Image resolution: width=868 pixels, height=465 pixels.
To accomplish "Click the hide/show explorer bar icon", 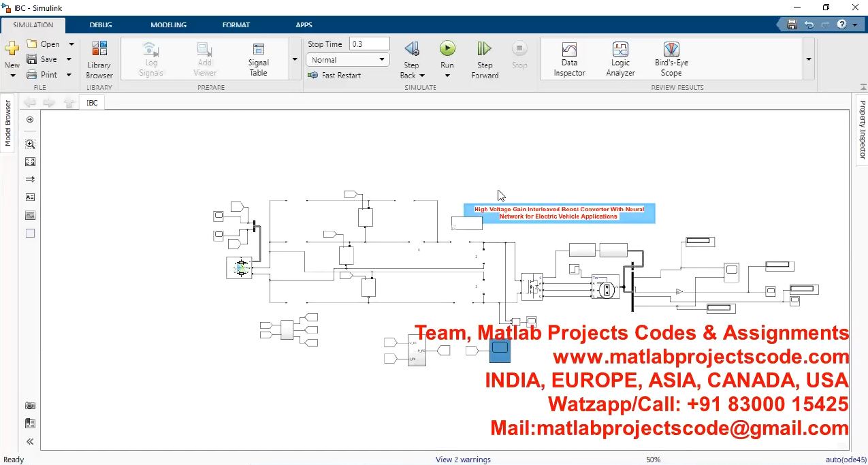I will pyautogui.click(x=30, y=120).
